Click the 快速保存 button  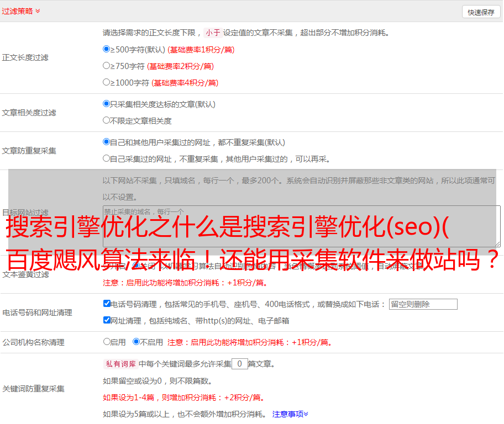click(x=481, y=12)
